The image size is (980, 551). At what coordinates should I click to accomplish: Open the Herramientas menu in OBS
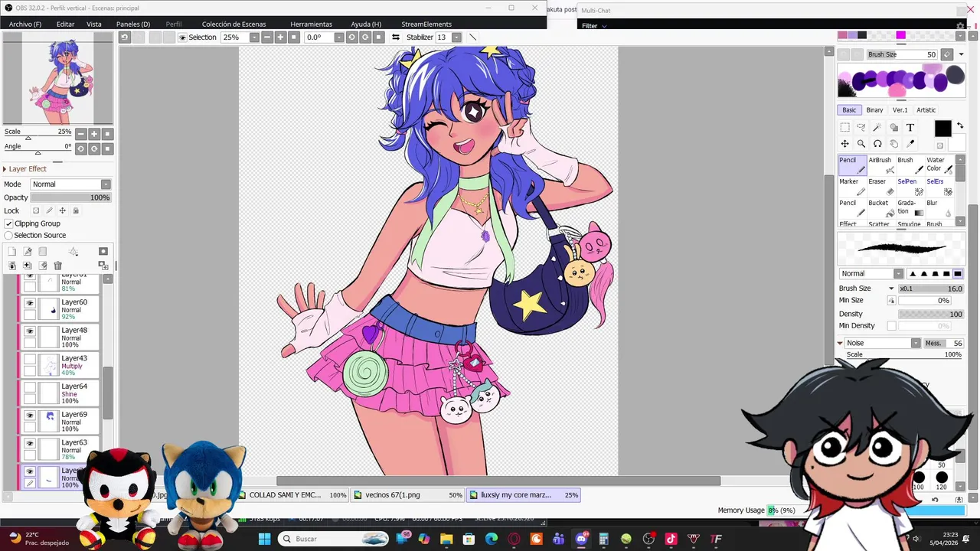[311, 24]
